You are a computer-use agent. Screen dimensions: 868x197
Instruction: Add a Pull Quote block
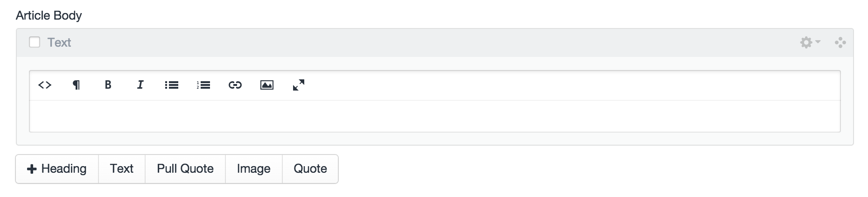click(185, 169)
